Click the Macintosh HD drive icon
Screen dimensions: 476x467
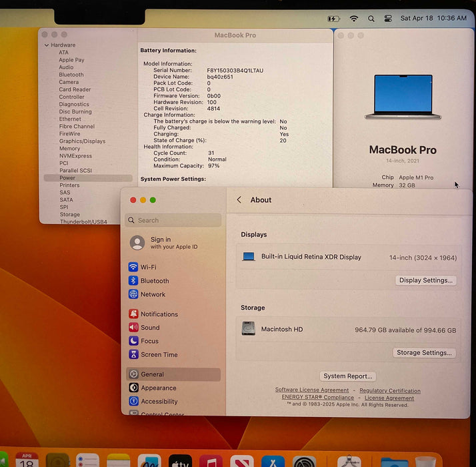(248, 328)
